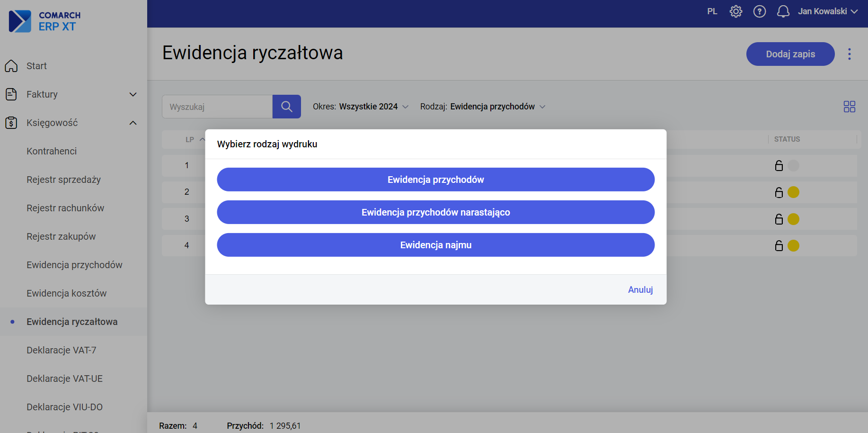Click Anuluj to cancel the dialog
This screenshot has height=433, width=868.
(640, 289)
